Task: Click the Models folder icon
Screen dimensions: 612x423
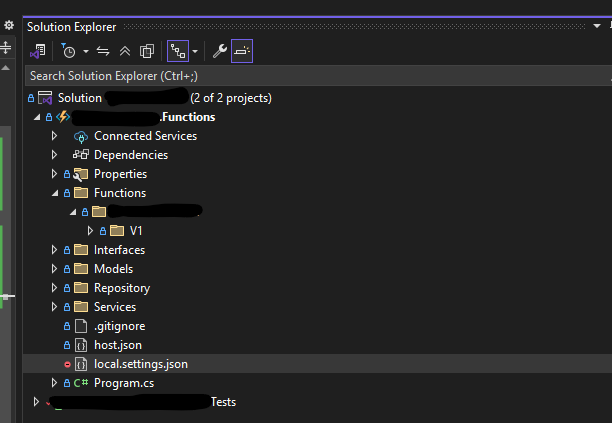Action: point(81,269)
